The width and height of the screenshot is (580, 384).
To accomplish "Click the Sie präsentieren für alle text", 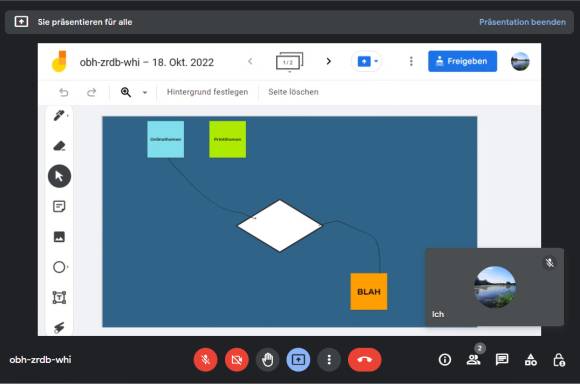I will (x=85, y=22).
